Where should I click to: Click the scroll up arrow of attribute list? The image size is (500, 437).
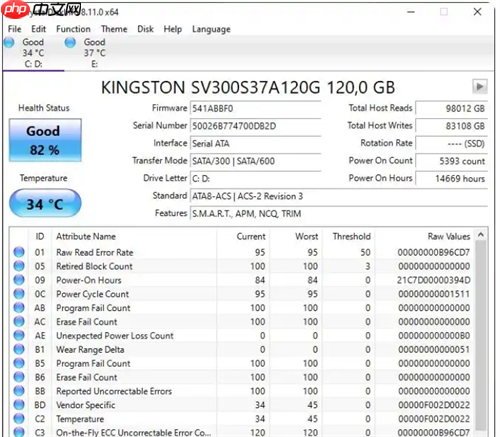tap(481, 235)
